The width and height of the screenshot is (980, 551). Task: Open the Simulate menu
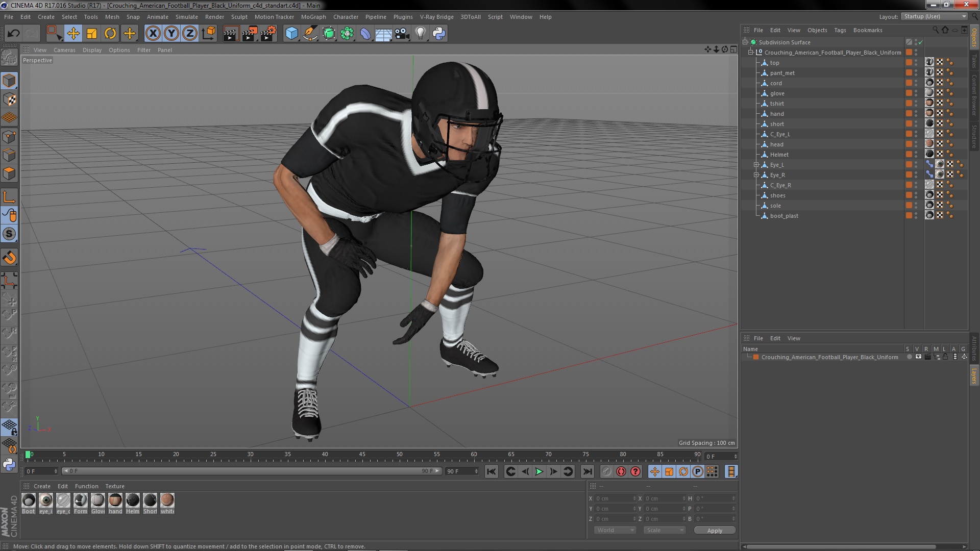[186, 17]
